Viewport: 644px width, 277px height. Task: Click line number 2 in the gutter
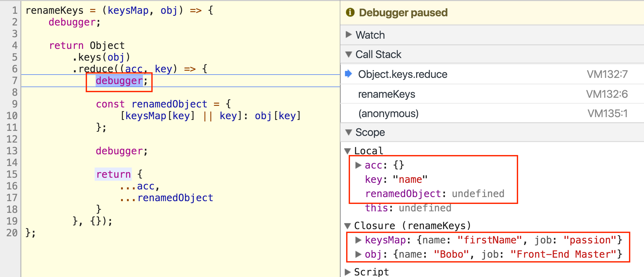click(x=14, y=22)
